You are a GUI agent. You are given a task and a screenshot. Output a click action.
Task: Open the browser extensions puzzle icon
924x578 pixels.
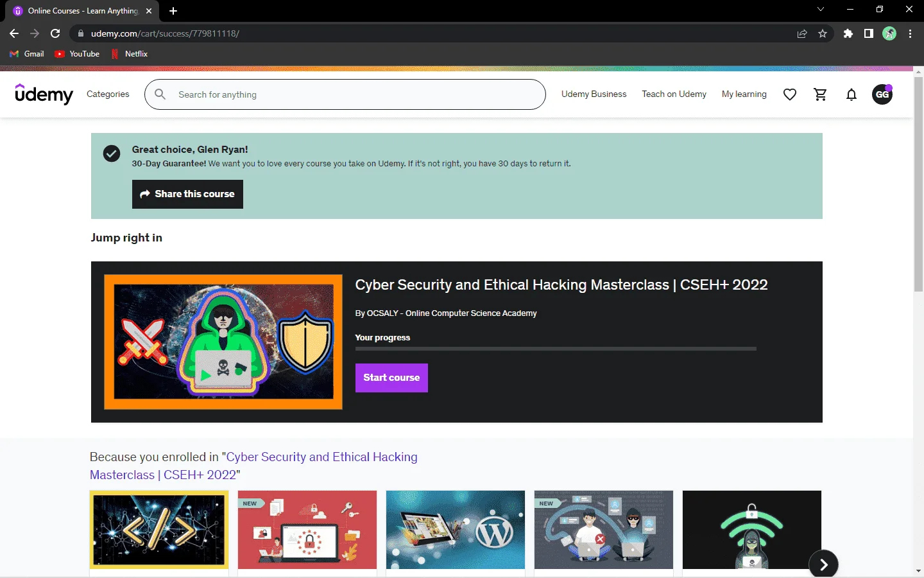pyautogui.click(x=848, y=33)
